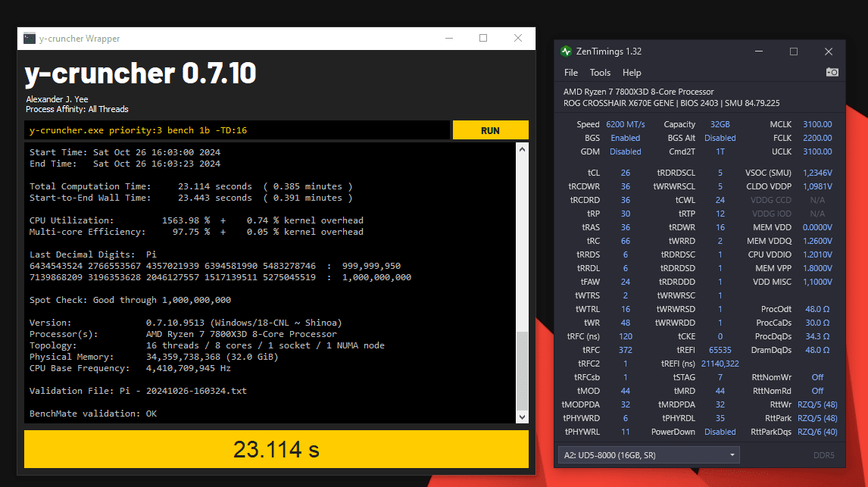Open the A2: UD5-8000 memory slot dropdown
The height and width of the screenshot is (487, 868).
point(649,455)
